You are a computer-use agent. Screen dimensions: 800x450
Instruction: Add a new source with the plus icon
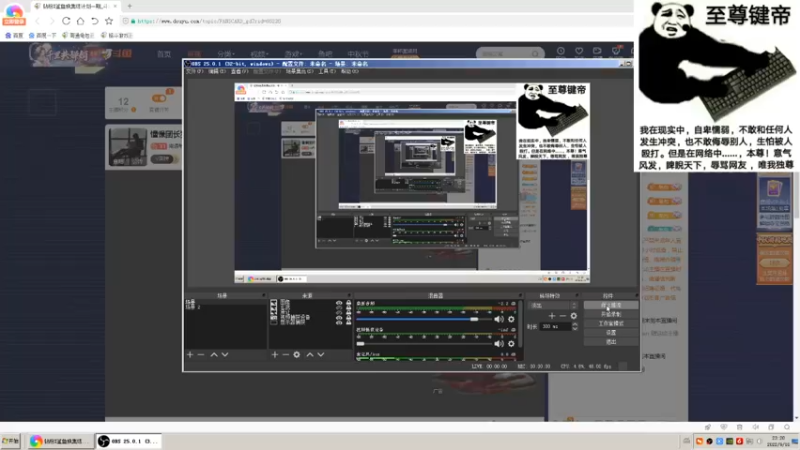tap(274, 355)
